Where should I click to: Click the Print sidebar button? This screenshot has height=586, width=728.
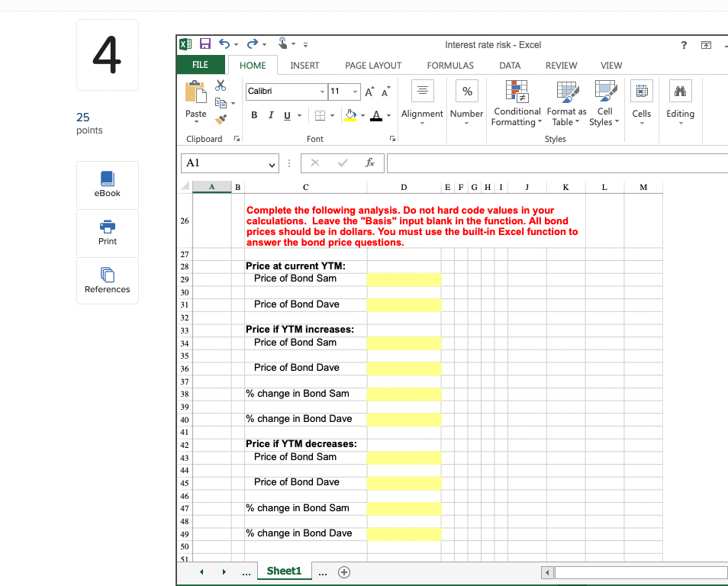click(107, 233)
